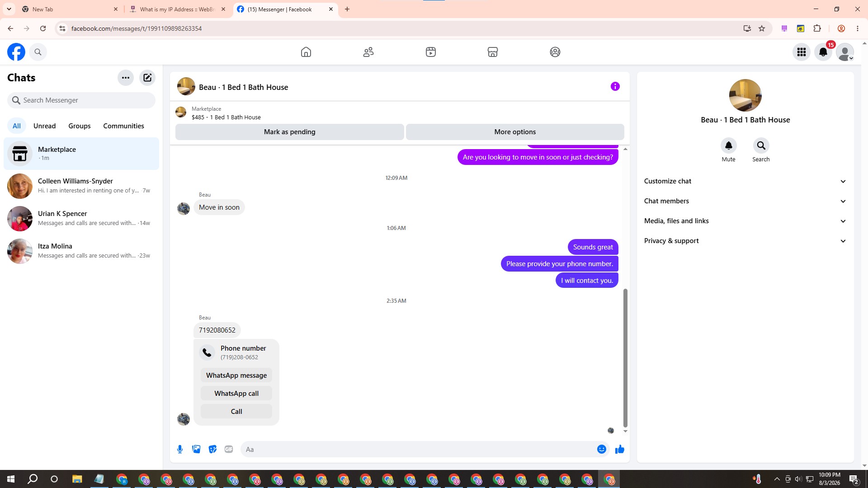Go to the Home feed icon
The height and width of the screenshot is (488, 868).
click(306, 52)
